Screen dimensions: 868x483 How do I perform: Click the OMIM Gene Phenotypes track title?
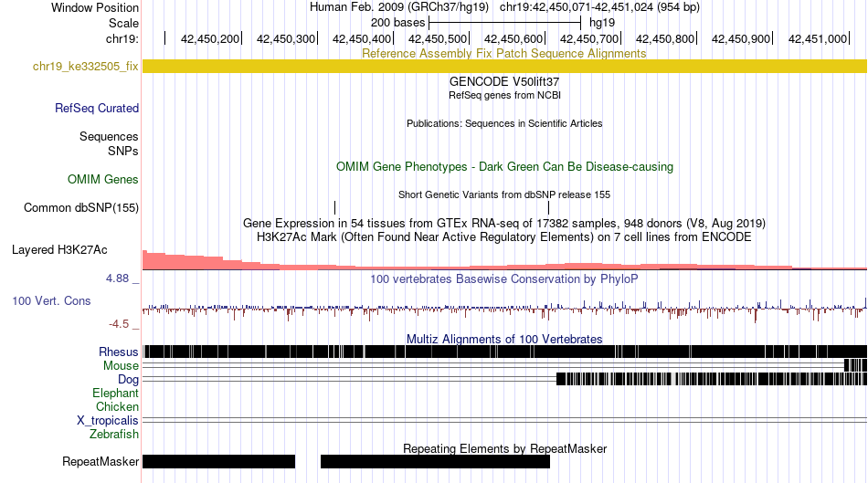[504, 167]
